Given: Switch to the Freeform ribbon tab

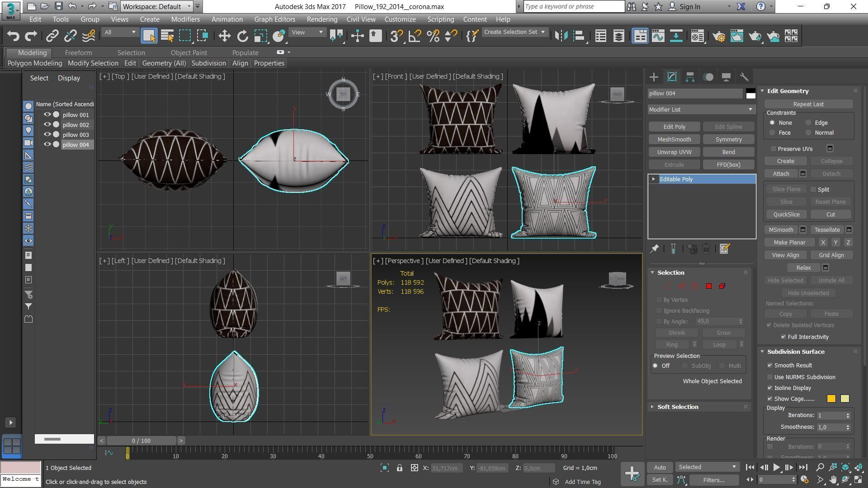Looking at the screenshot, I should pos(78,53).
